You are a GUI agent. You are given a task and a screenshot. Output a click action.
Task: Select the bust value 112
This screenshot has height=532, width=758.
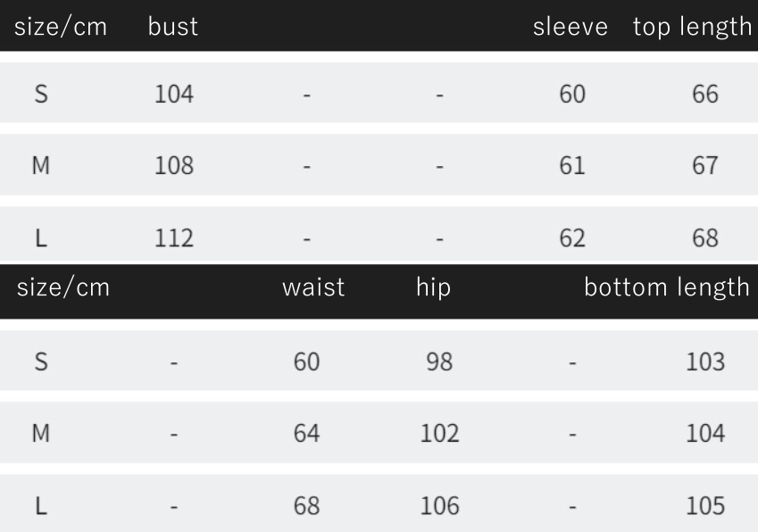click(174, 238)
